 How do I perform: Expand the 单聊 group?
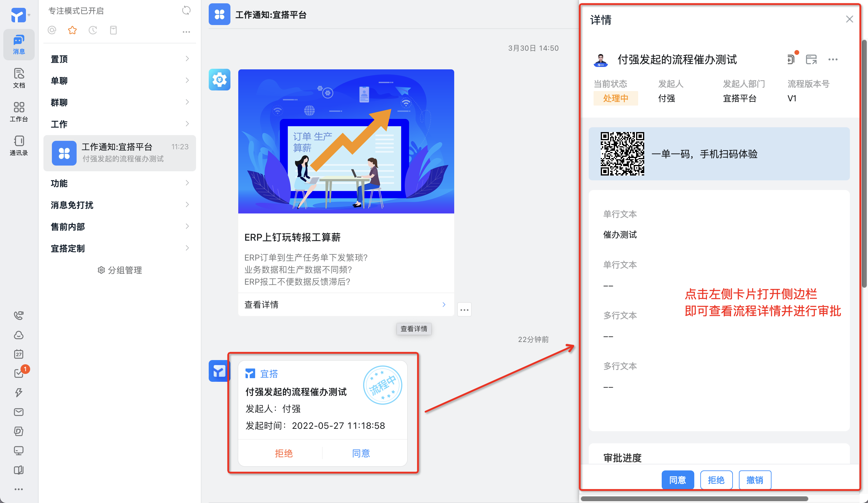[x=120, y=81]
